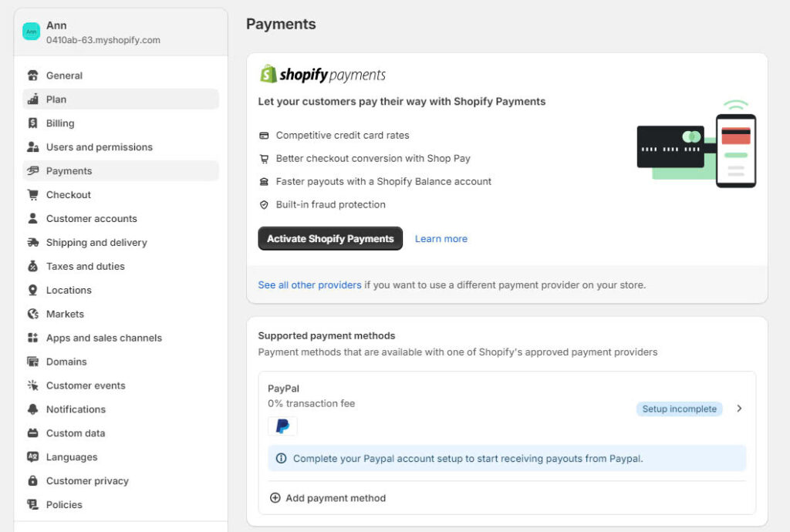Click the Ann store avatar icon
Screen dimensions: 790x532
31,32
